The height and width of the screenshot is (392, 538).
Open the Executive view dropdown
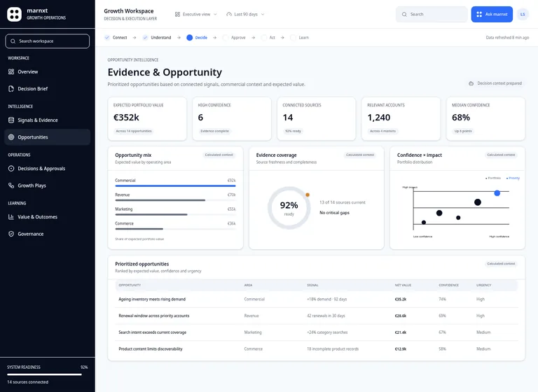[196, 15]
